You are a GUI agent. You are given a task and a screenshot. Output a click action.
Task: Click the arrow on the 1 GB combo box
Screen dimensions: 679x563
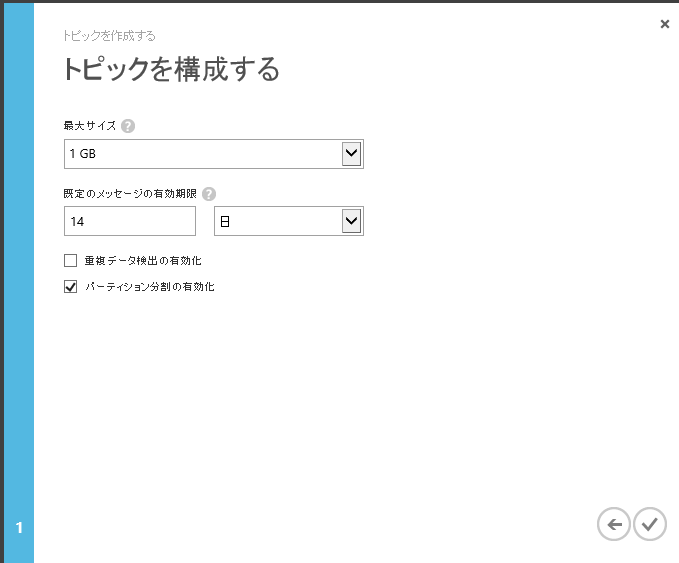click(351, 154)
